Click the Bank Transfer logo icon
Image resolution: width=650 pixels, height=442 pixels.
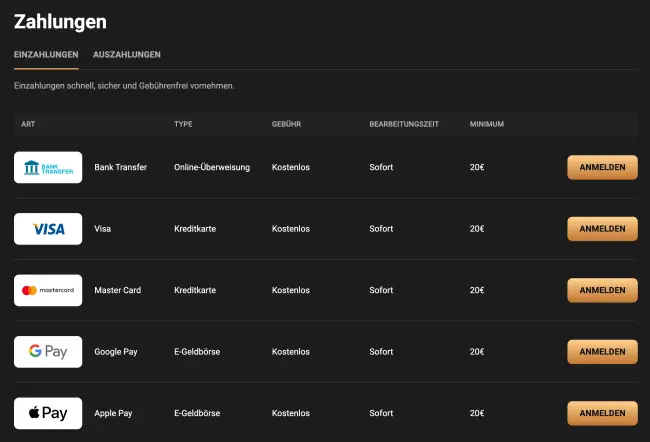click(x=48, y=168)
